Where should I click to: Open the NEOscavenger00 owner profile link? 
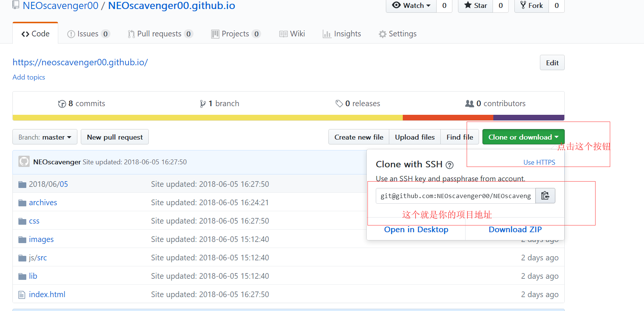tap(60, 6)
